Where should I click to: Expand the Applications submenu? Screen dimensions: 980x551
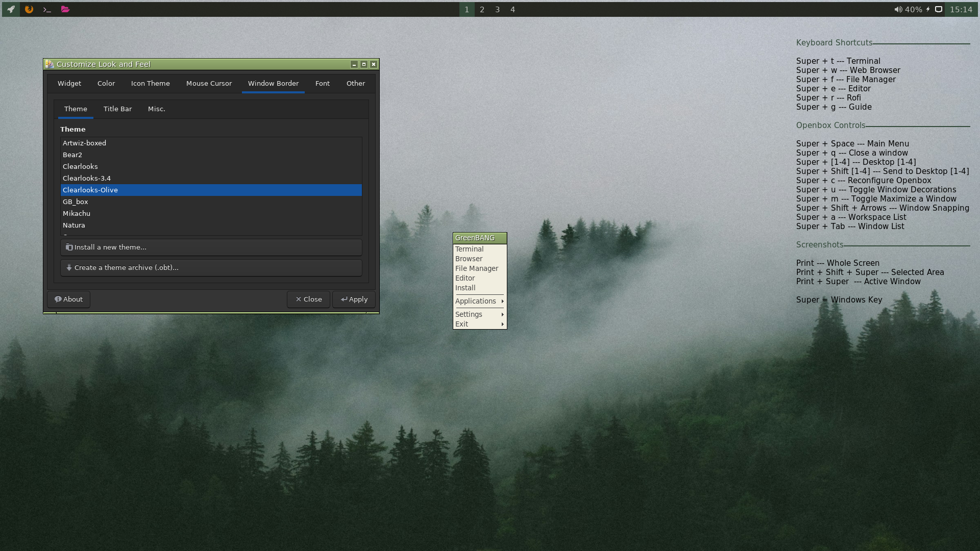coord(480,301)
